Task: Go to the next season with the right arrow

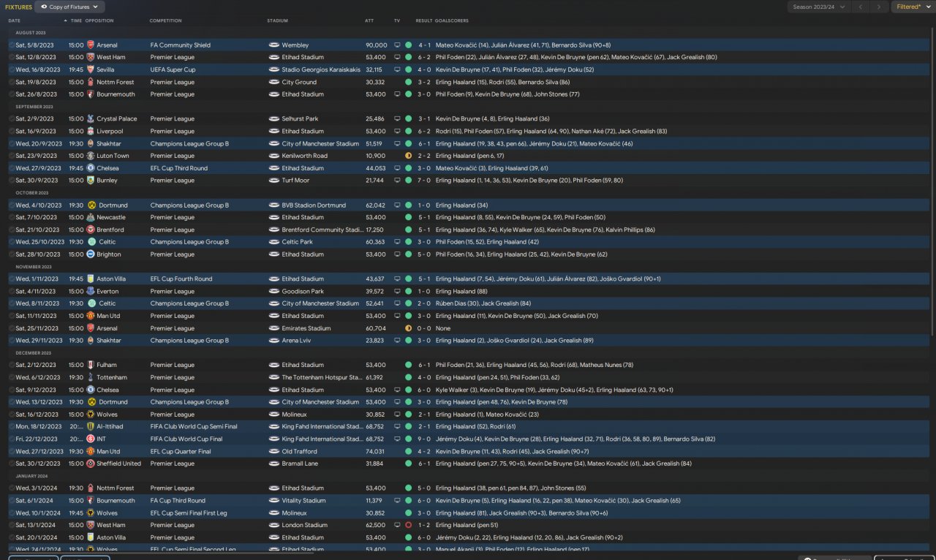Action: 880,7
